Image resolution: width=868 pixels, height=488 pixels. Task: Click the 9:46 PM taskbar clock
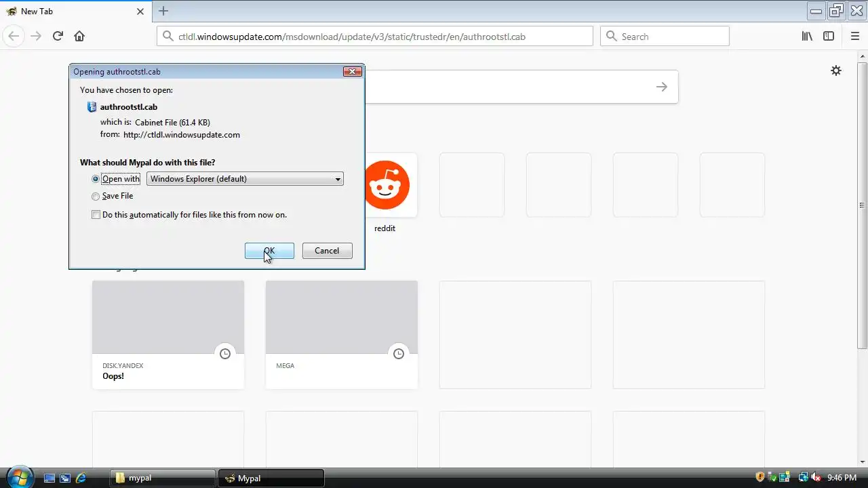[842, 478]
